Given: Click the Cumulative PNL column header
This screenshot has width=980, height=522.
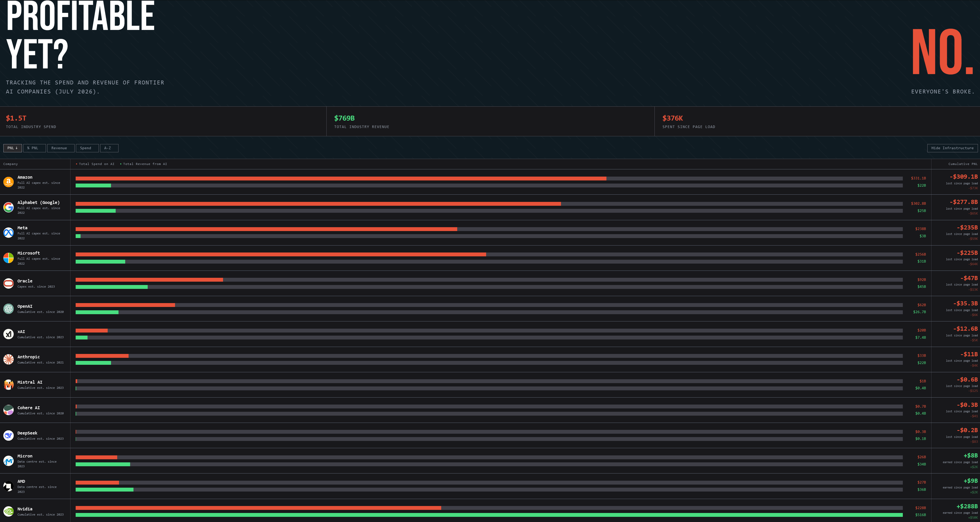Looking at the screenshot, I should [963, 164].
